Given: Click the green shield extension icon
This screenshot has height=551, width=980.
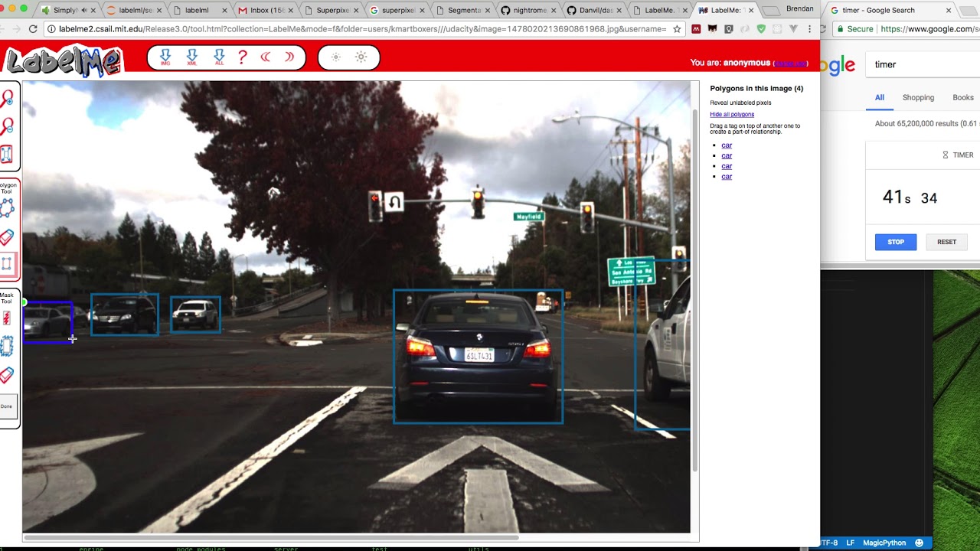Looking at the screenshot, I should point(760,29).
